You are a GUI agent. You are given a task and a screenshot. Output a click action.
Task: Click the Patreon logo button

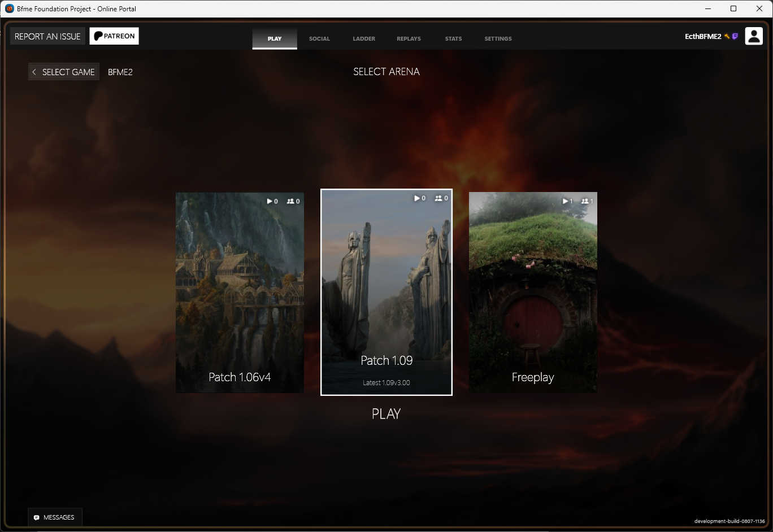click(x=114, y=36)
